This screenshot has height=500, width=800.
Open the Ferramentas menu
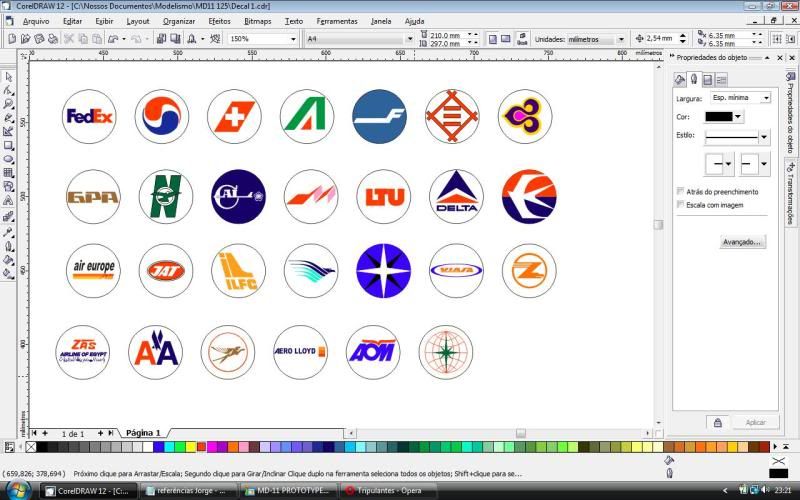click(337, 21)
